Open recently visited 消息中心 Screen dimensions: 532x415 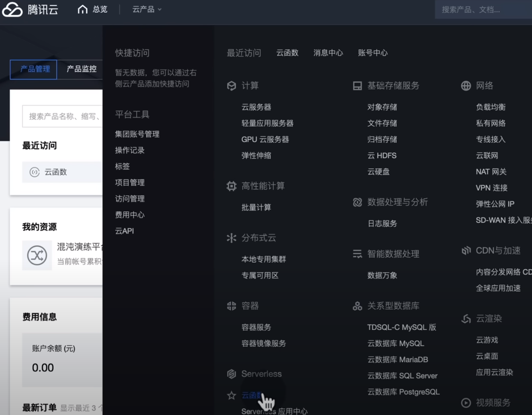click(328, 53)
